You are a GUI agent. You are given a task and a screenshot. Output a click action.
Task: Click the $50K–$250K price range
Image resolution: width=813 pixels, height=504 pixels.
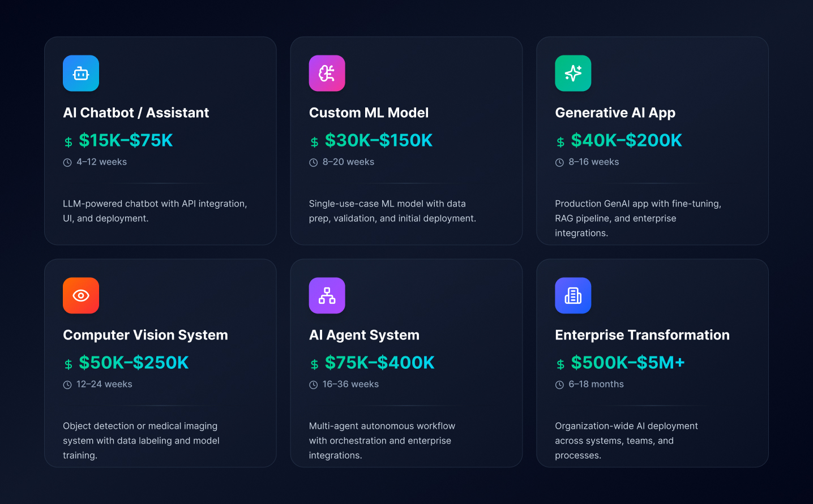[x=134, y=363]
